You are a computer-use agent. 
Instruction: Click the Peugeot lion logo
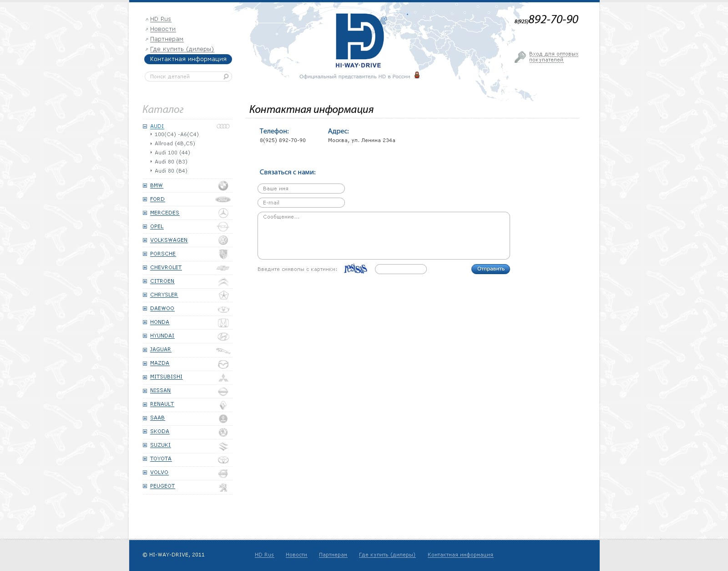[x=223, y=487]
